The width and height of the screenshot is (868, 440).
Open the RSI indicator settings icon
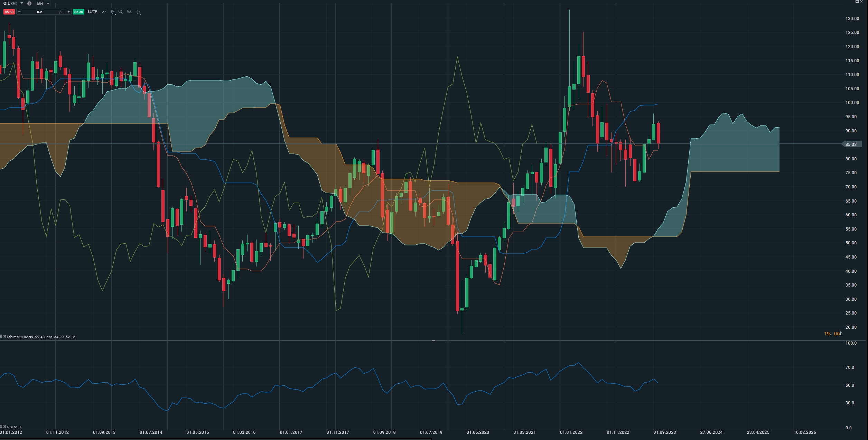(x=1, y=427)
